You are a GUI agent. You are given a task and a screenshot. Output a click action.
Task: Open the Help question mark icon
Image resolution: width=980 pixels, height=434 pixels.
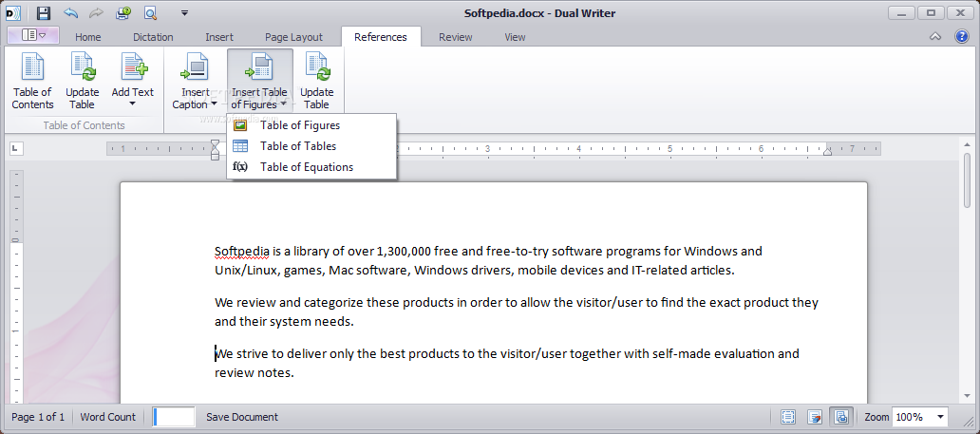(x=961, y=36)
